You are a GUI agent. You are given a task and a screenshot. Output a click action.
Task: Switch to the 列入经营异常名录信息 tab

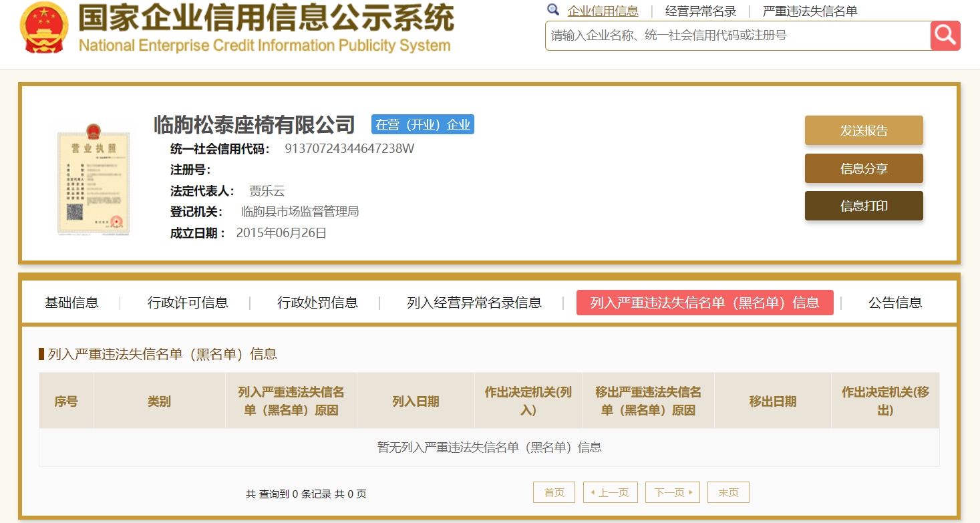click(474, 303)
